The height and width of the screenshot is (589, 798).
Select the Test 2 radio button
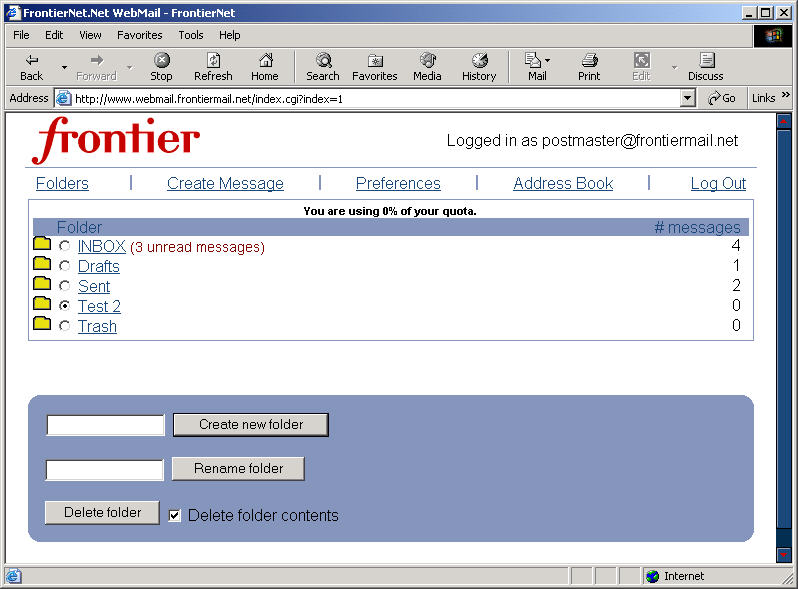[x=65, y=305]
